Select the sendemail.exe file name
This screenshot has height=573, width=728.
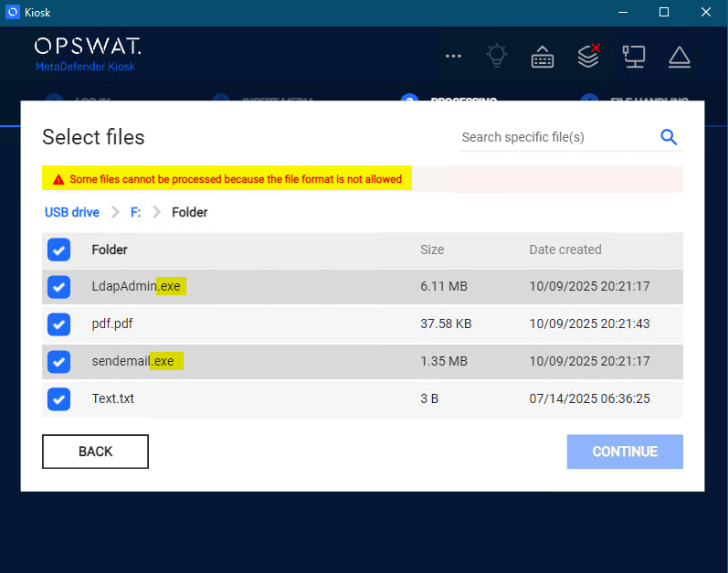pyautogui.click(x=132, y=361)
